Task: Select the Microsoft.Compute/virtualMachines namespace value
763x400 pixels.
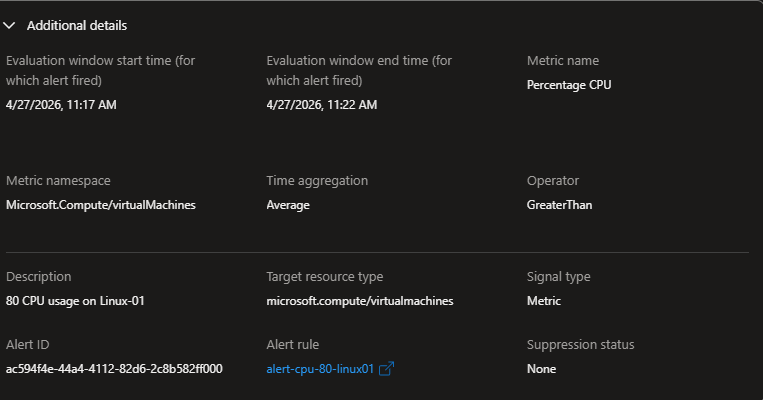Action: (x=101, y=205)
